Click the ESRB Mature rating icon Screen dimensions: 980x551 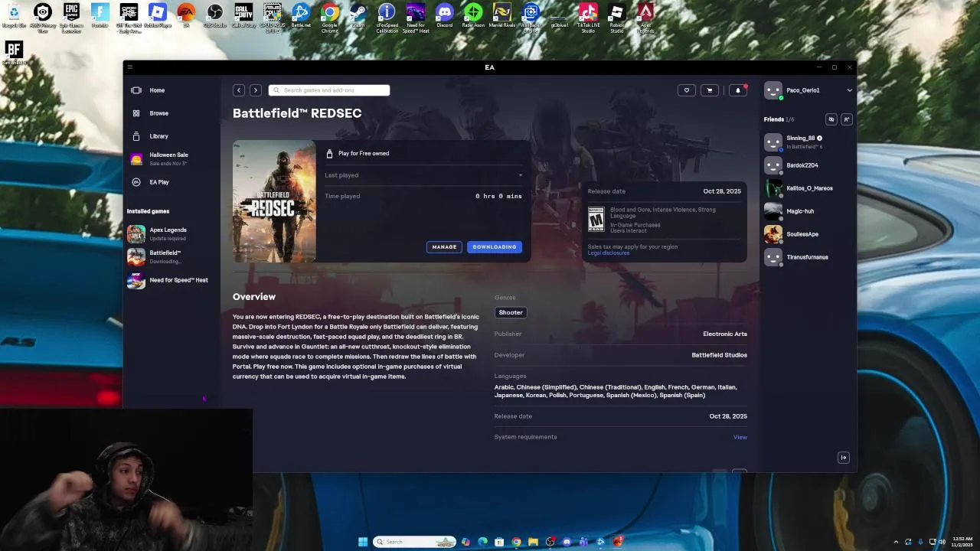pyautogui.click(x=596, y=219)
